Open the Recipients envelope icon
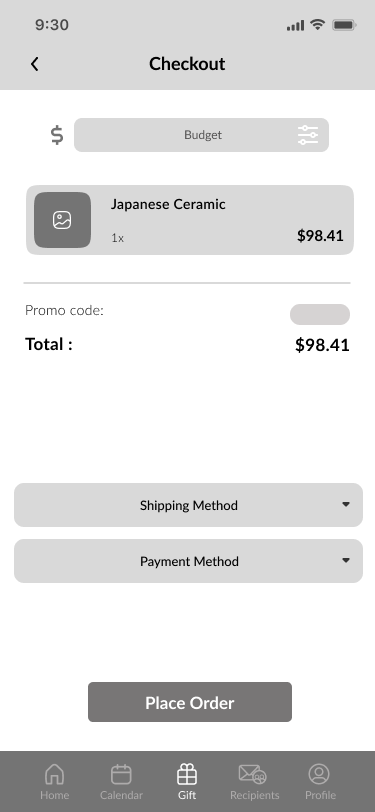The width and height of the screenshot is (375, 812). pyautogui.click(x=253, y=775)
